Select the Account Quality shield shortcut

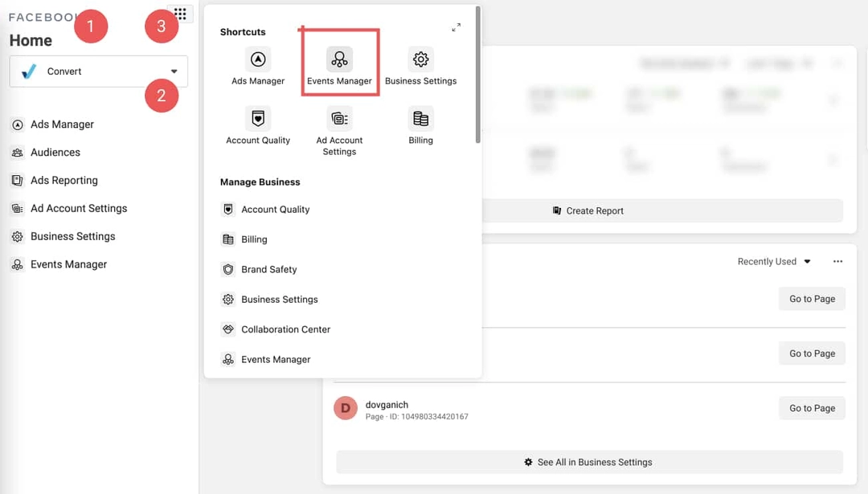(x=258, y=119)
